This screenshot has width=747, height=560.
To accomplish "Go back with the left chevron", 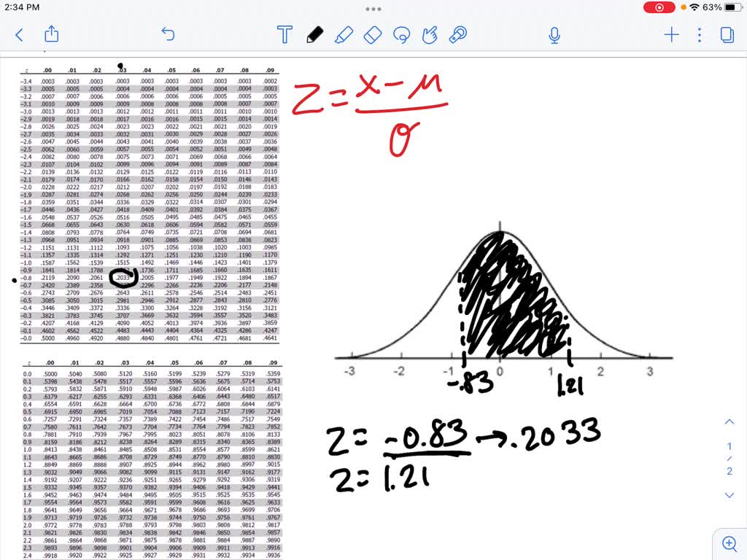I will (19, 34).
